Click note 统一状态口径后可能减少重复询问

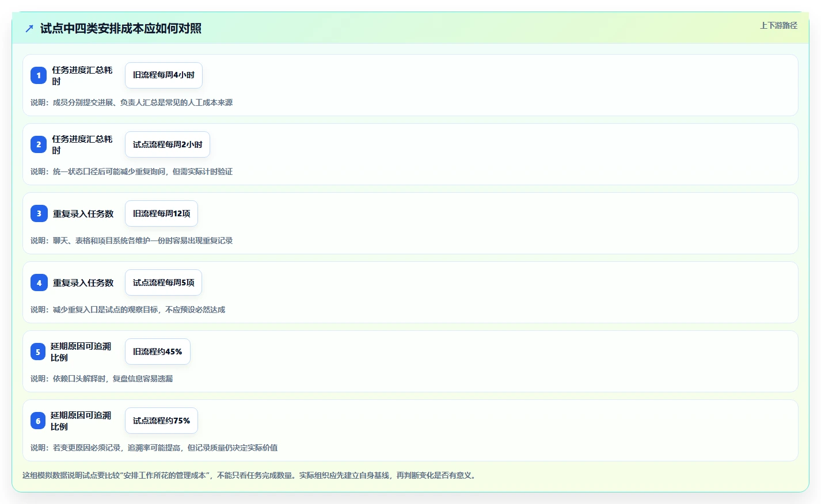[x=131, y=171]
